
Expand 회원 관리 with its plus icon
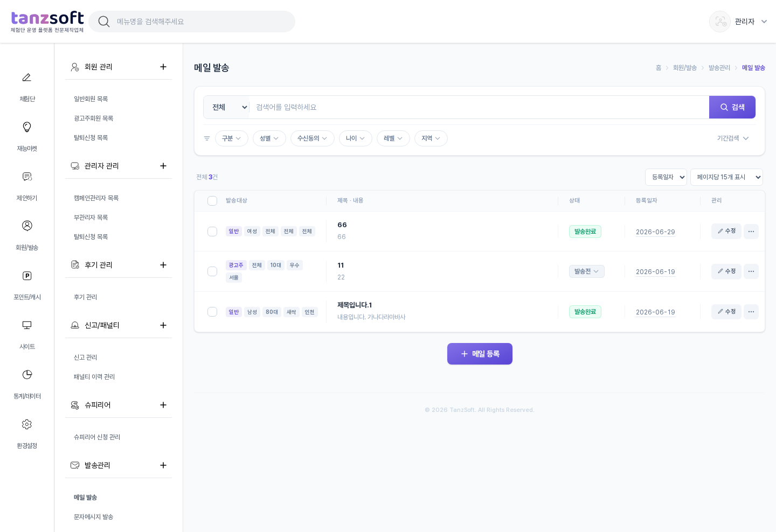163,67
